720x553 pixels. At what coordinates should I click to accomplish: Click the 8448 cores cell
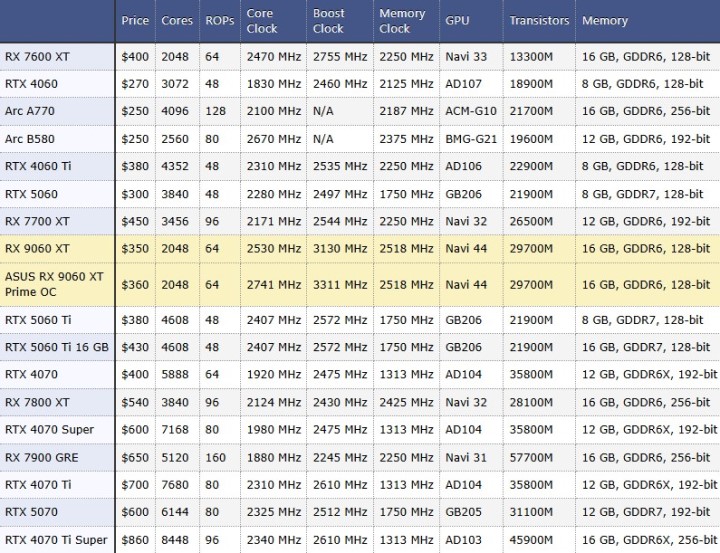174,540
